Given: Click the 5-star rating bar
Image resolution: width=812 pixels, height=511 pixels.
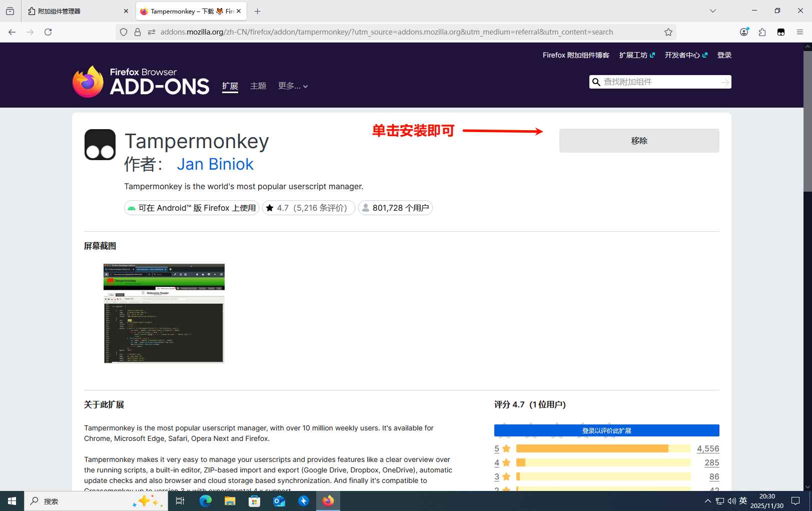Looking at the screenshot, I should coord(603,448).
